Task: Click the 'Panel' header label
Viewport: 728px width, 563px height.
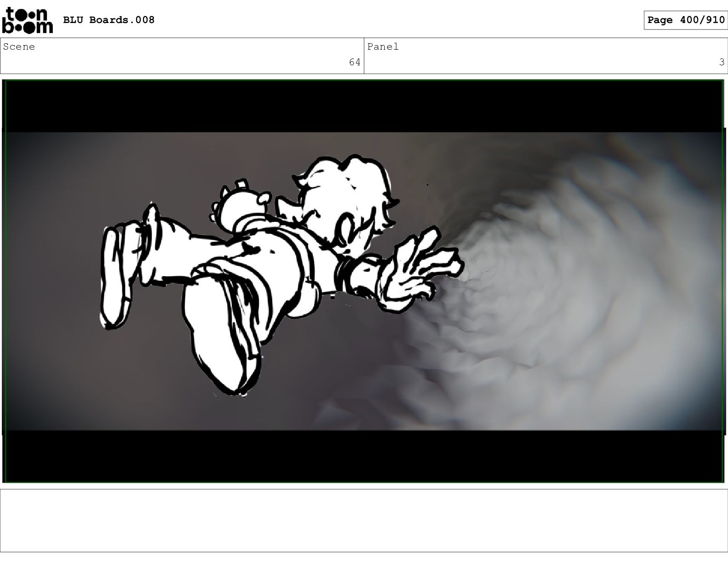Action: click(383, 46)
